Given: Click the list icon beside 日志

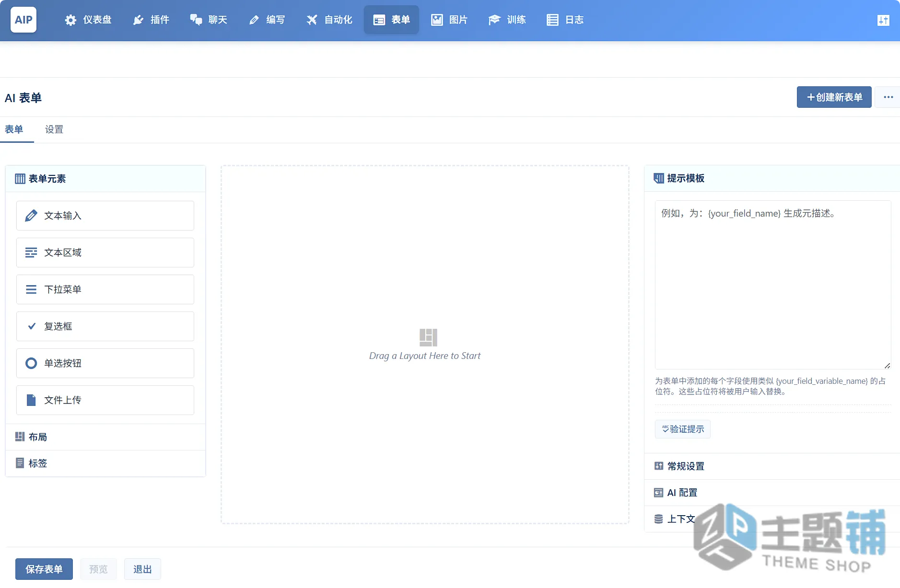Looking at the screenshot, I should coord(552,20).
